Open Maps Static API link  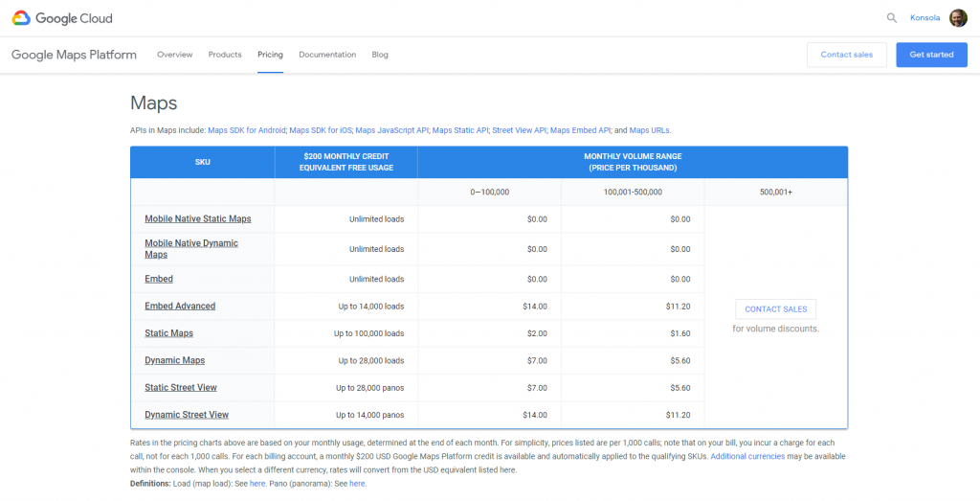click(x=460, y=130)
